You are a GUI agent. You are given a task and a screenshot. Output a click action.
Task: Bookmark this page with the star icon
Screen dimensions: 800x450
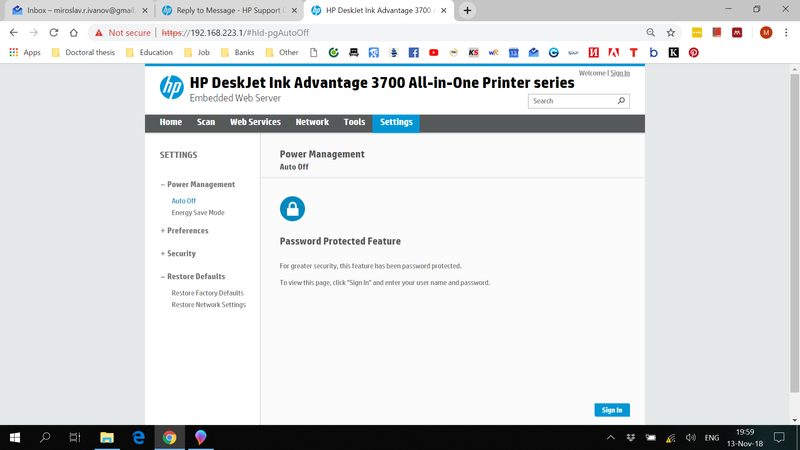click(671, 32)
